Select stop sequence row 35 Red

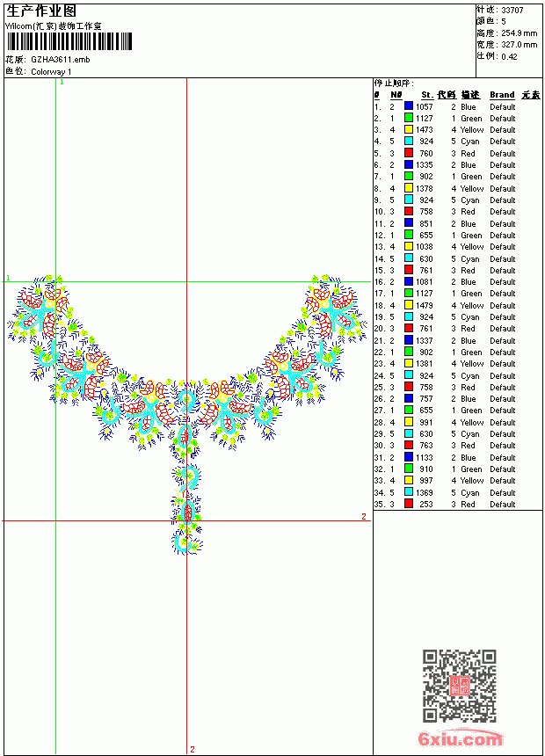(x=458, y=505)
